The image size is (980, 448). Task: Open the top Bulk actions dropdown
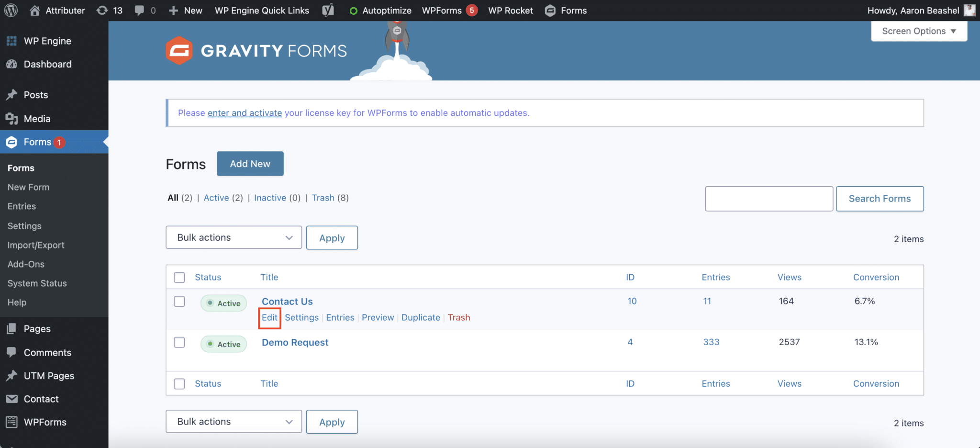234,237
